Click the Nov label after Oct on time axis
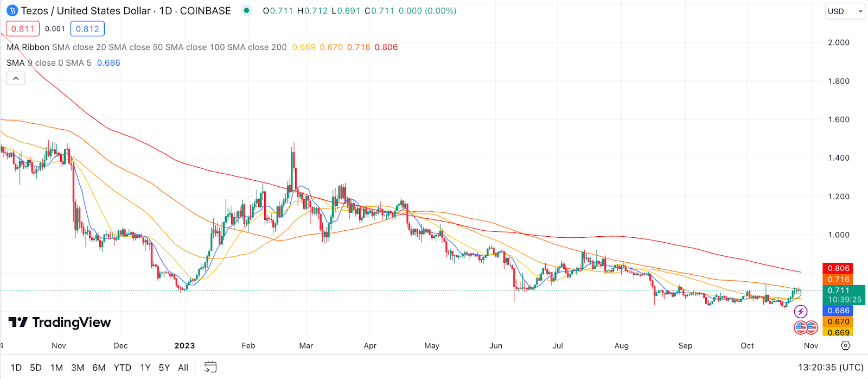The image size is (868, 379). (x=811, y=346)
